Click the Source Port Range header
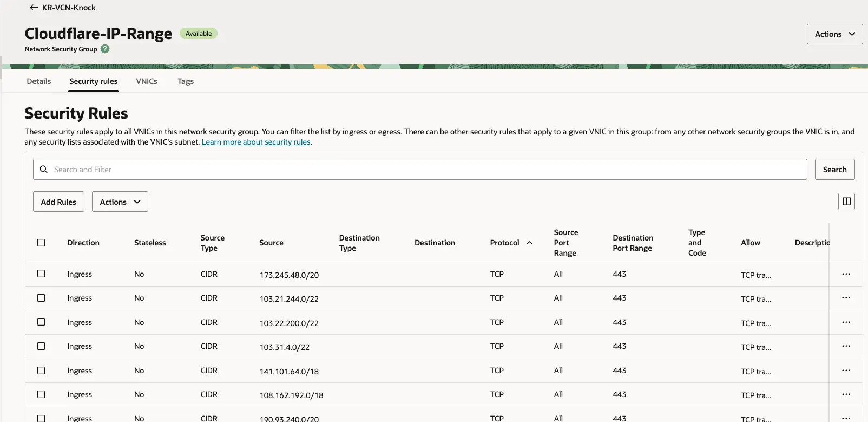868x422 pixels. tap(565, 243)
